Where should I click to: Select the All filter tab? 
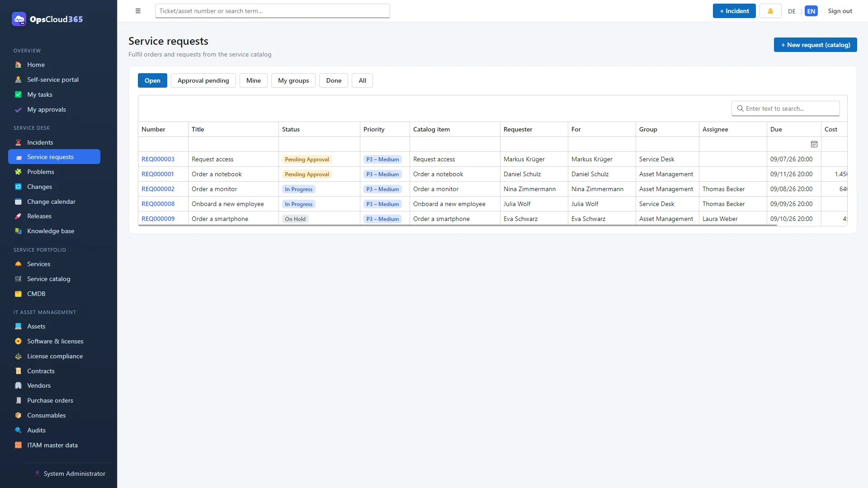pos(362,80)
